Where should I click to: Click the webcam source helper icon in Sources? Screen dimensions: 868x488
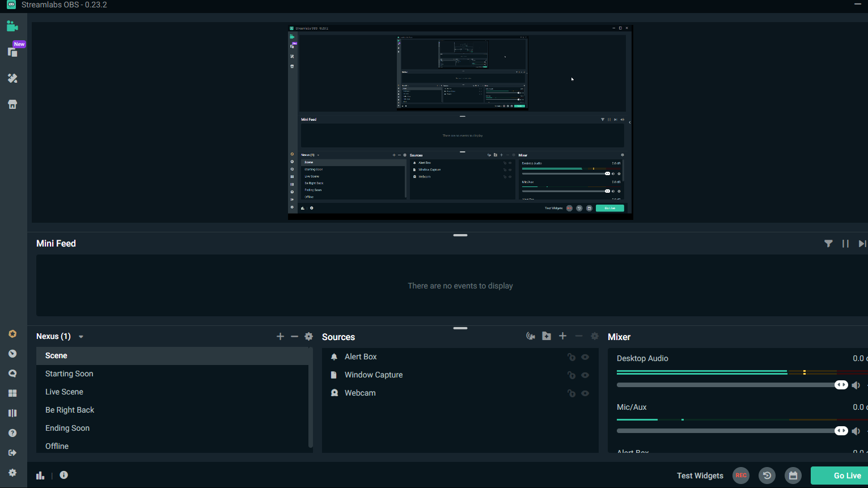point(531,336)
